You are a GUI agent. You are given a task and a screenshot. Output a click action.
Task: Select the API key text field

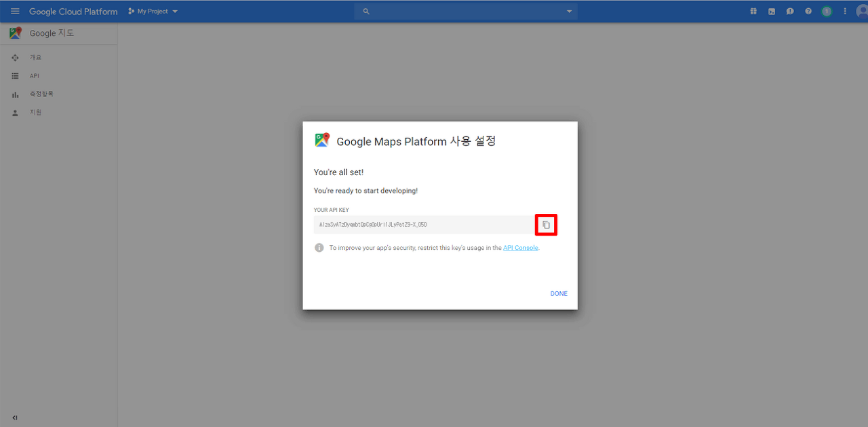[424, 225]
